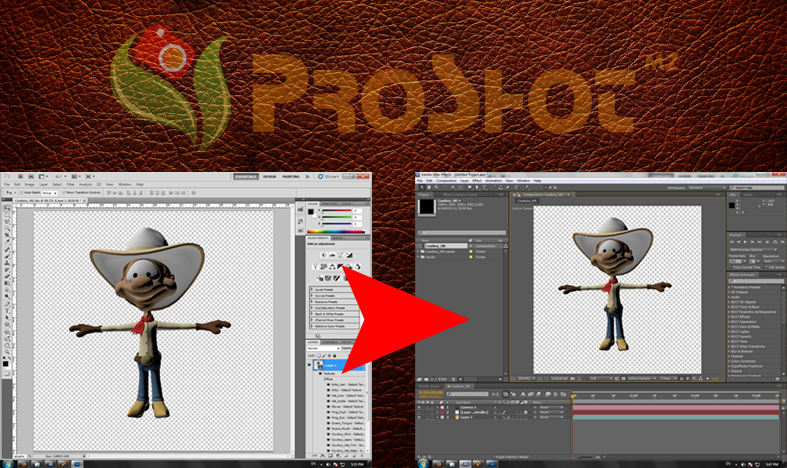This screenshot has height=468, width=787.
Task: Add an Exposure adjustment in Photoshop
Action: click(x=349, y=255)
